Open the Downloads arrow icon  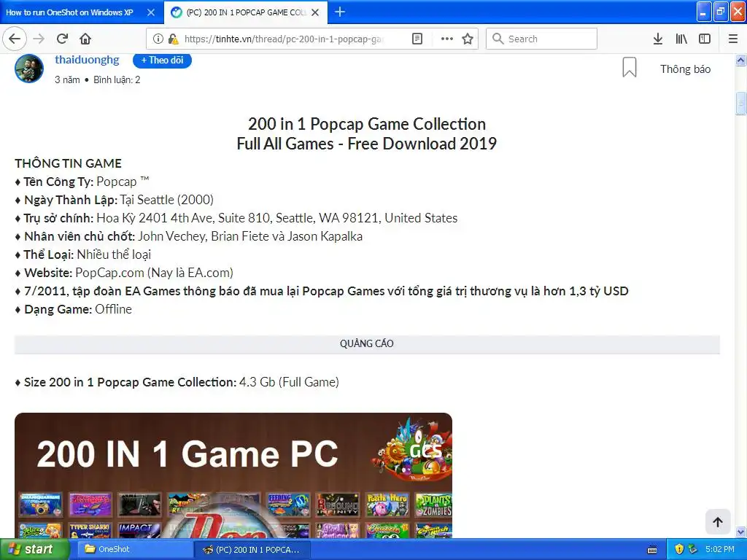click(657, 39)
